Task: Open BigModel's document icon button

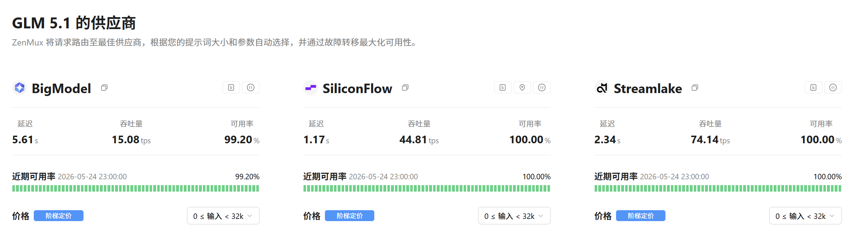Action: pos(231,88)
